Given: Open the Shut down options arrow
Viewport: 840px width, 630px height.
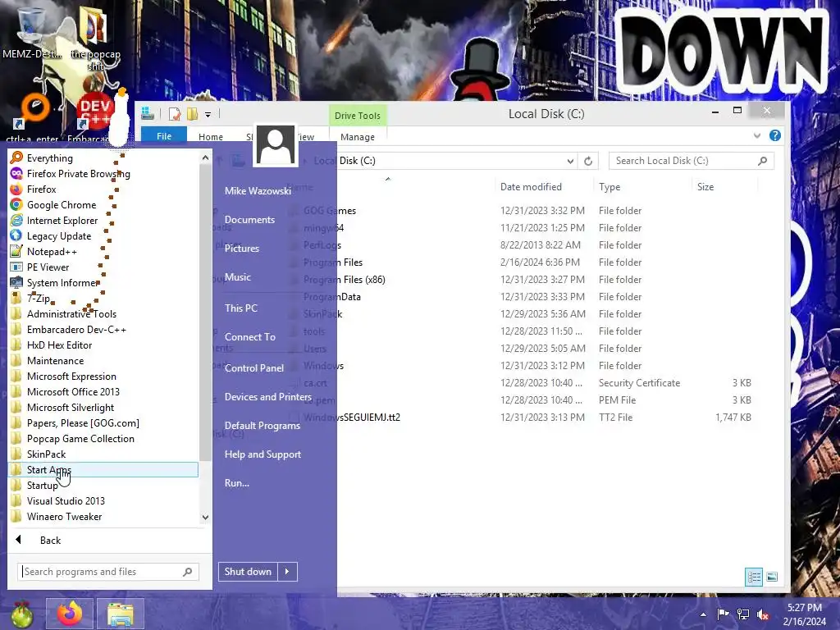Looking at the screenshot, I should [x=287, y=572].
